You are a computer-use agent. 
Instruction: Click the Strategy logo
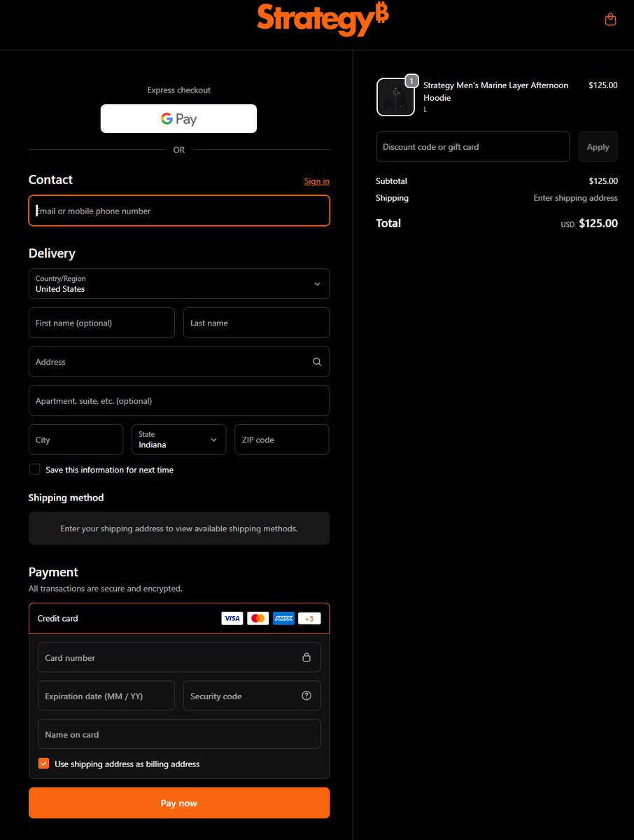(x=322, y=20)
